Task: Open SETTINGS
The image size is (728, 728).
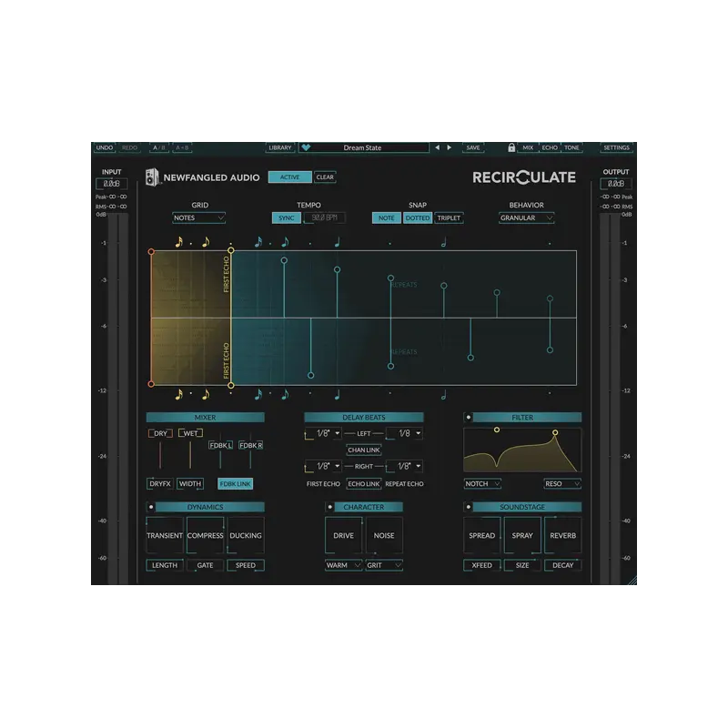Action: (x=616, y=147)
